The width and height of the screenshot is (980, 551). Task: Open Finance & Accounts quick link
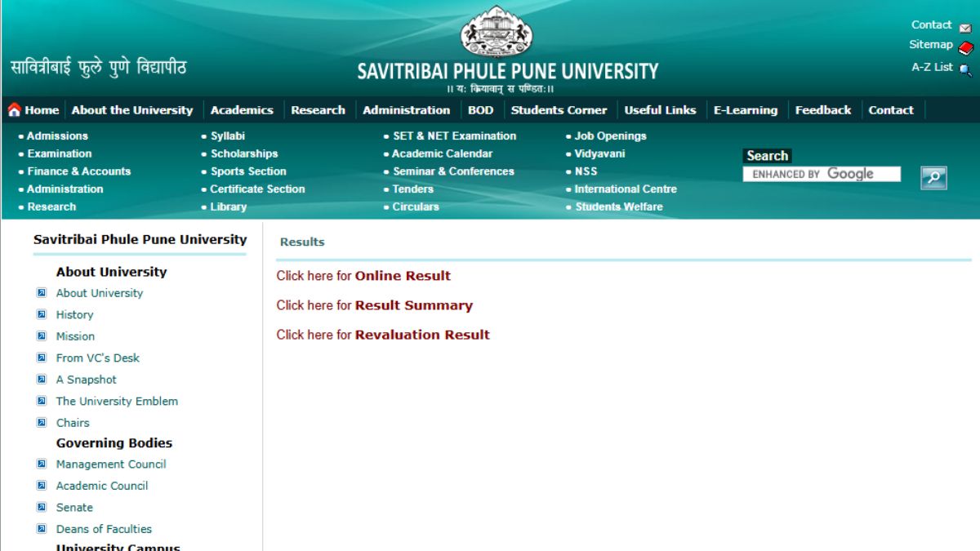78,171
